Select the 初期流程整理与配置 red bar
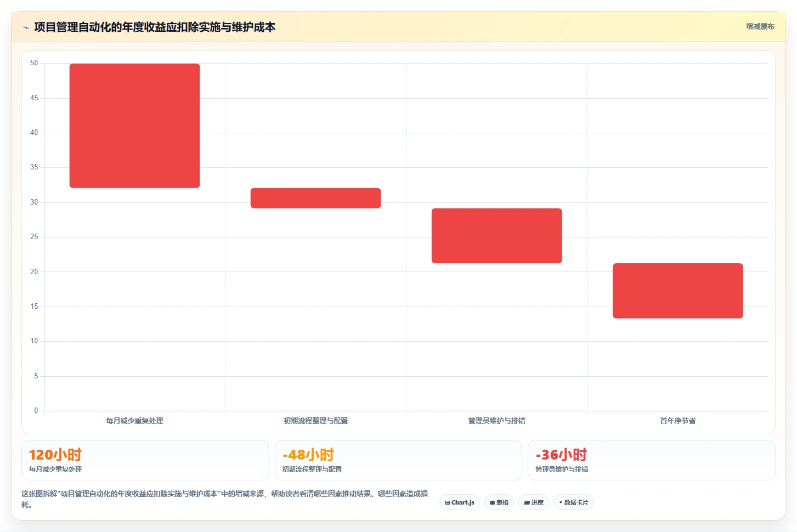The height and width of the screenshot is (532, 797). coord(315,198)
